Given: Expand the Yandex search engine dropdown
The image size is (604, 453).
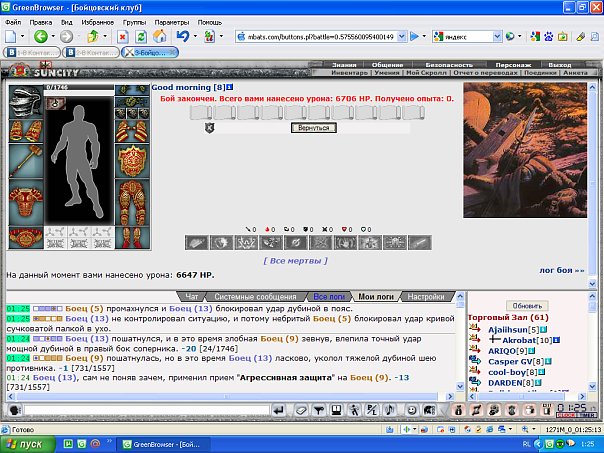Looking at the screenshot, I should click(497, 37).
